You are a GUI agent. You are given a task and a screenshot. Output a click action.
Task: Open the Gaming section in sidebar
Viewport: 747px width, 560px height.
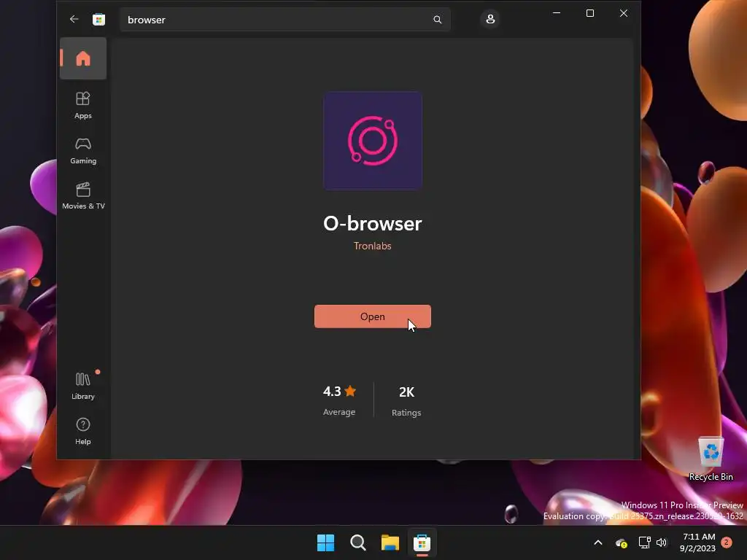(83, 151)
